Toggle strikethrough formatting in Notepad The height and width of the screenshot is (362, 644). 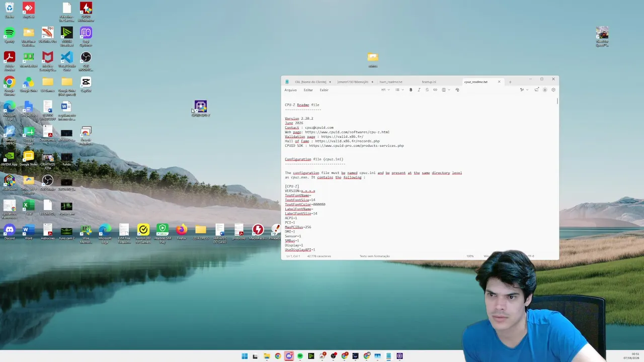(x=427, y=90)
